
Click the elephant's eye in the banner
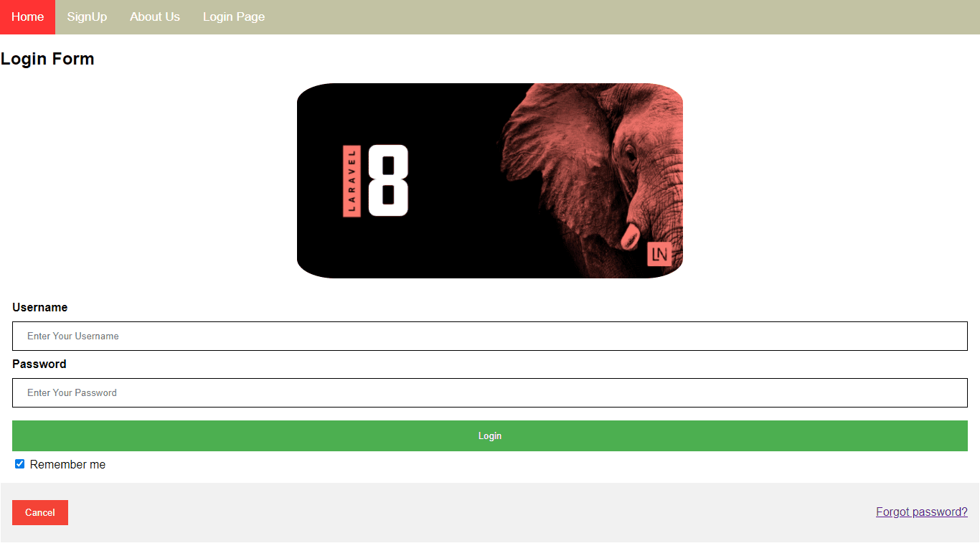click(630, 154)
